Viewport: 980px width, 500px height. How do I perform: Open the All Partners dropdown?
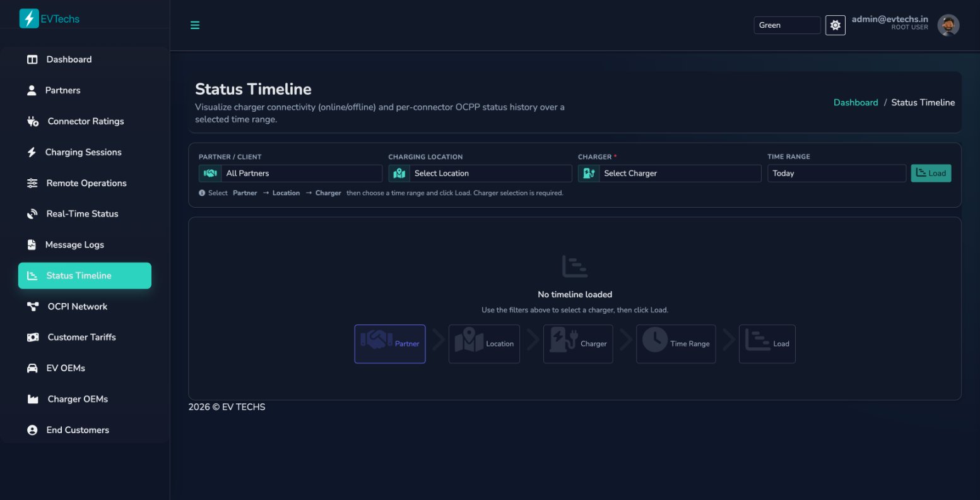pos(302,172)
